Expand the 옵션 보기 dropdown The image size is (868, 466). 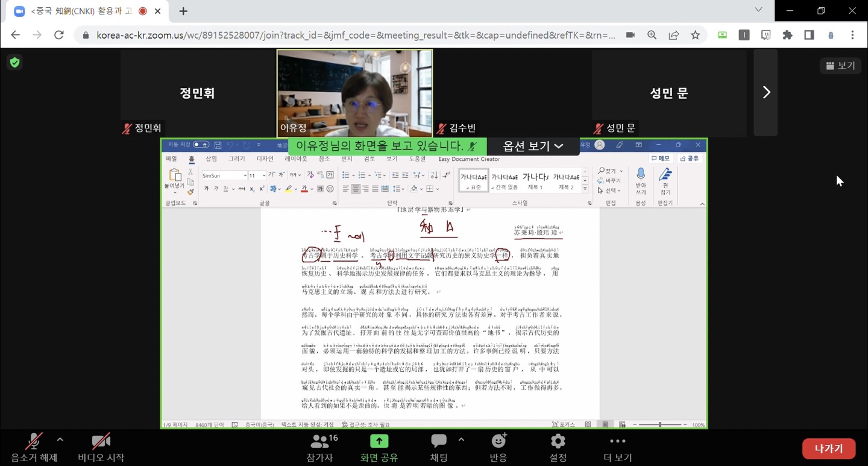click(x=533, y=146)
